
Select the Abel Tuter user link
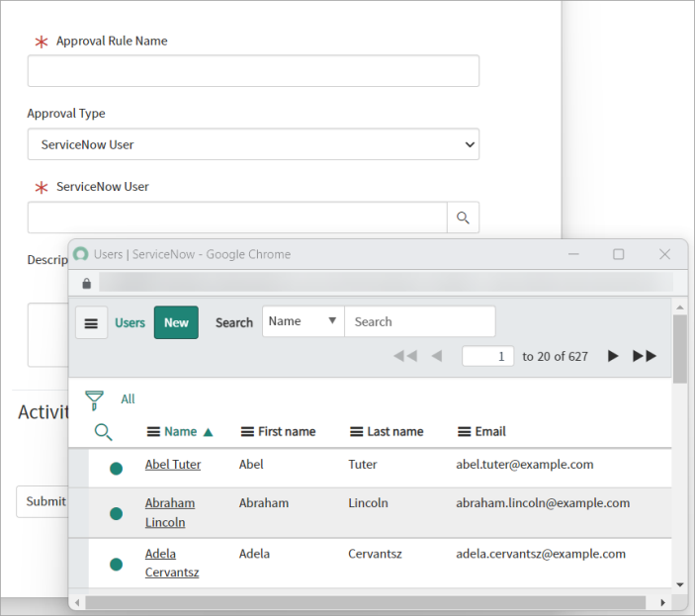tap(173, 465)
